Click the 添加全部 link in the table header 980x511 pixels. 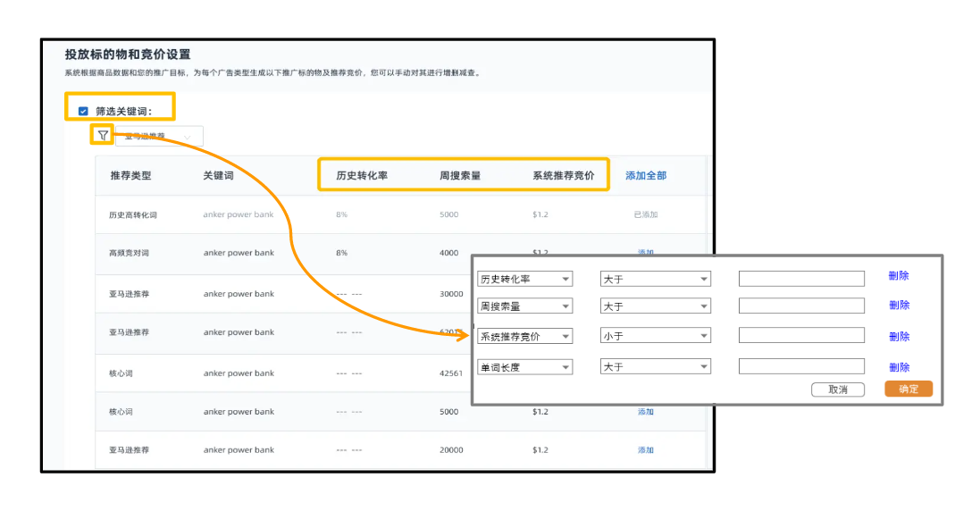pyautogui.click(x=645, y=176)
